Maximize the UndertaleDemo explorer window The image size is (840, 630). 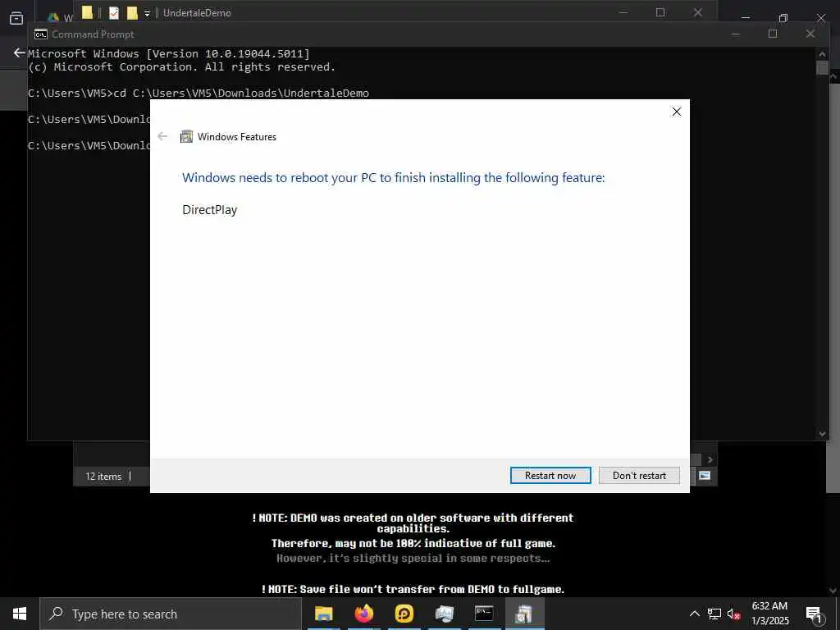click(660, 12)
